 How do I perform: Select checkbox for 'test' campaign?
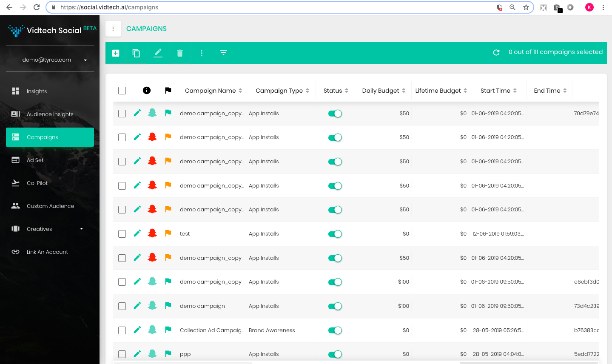122,234
